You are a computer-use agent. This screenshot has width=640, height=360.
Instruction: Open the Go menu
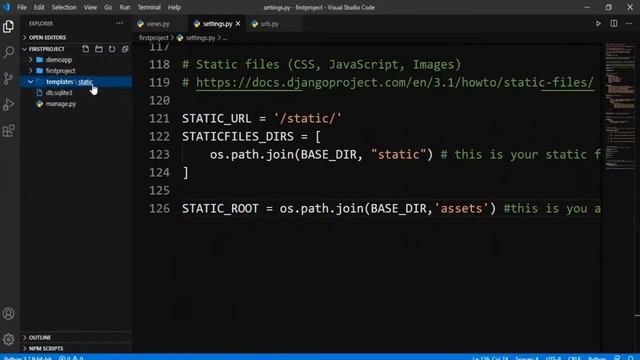coord(108,7)
